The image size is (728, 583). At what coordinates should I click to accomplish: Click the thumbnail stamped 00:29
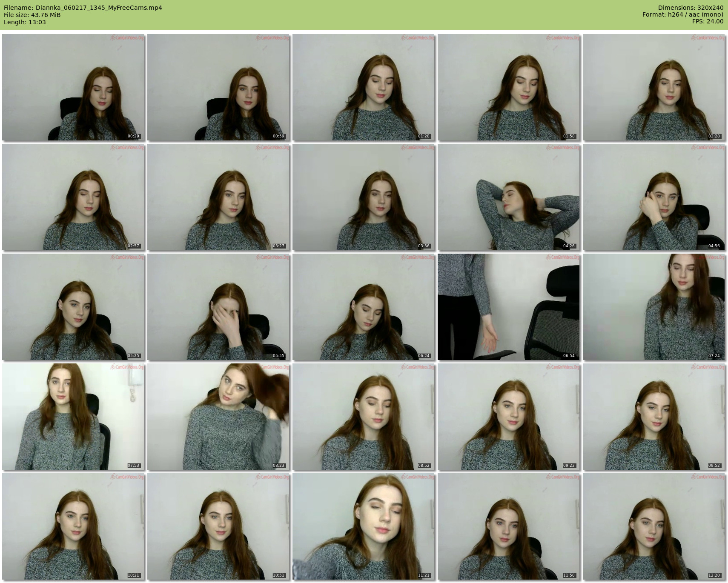click(x=73, y=87)
